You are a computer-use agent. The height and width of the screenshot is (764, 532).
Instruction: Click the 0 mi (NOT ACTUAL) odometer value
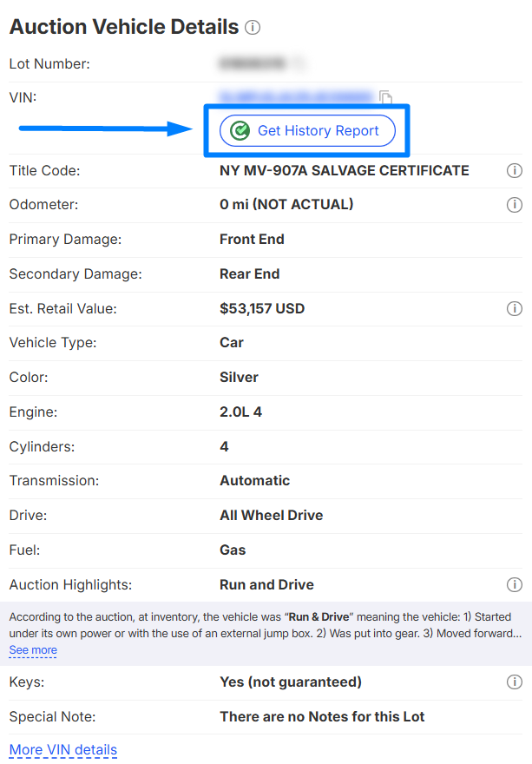click(x=286, y=205)
